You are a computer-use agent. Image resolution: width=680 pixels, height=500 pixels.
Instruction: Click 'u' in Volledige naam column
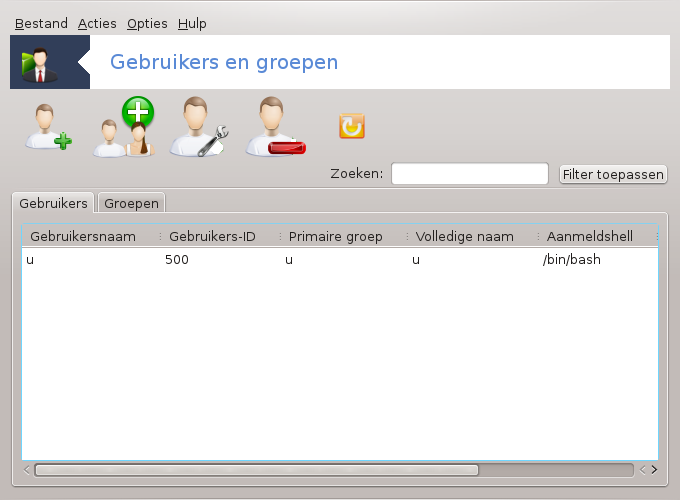416,260
